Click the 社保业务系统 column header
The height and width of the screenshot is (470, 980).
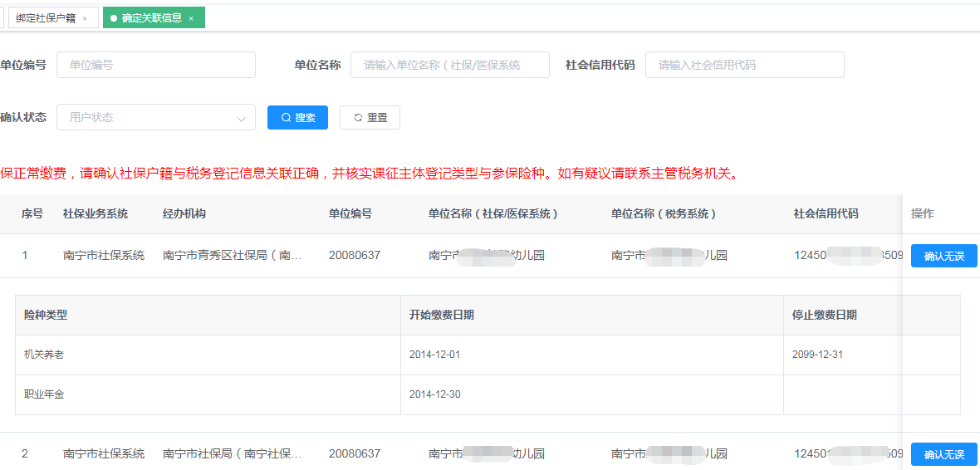click(x=96, y=213)
